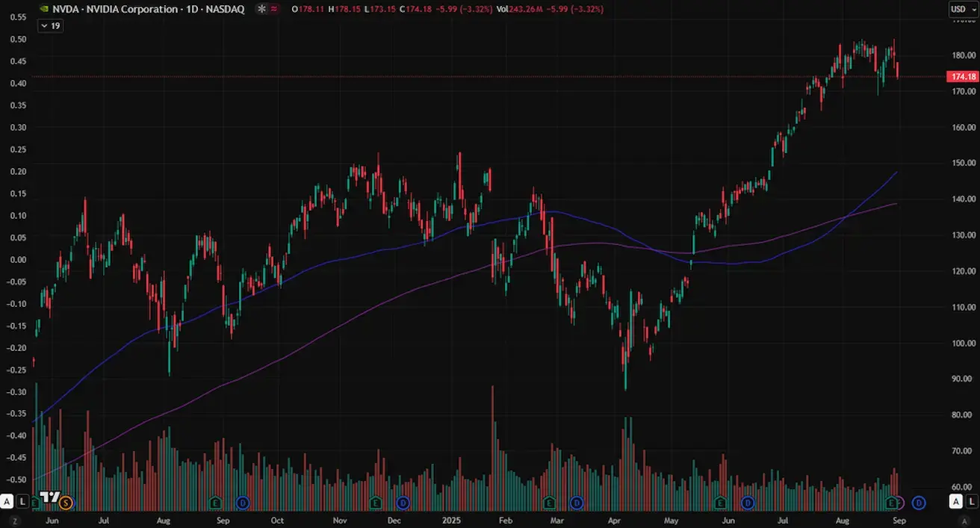Click the open value O178.11 in the header

[x=309, y=9]
